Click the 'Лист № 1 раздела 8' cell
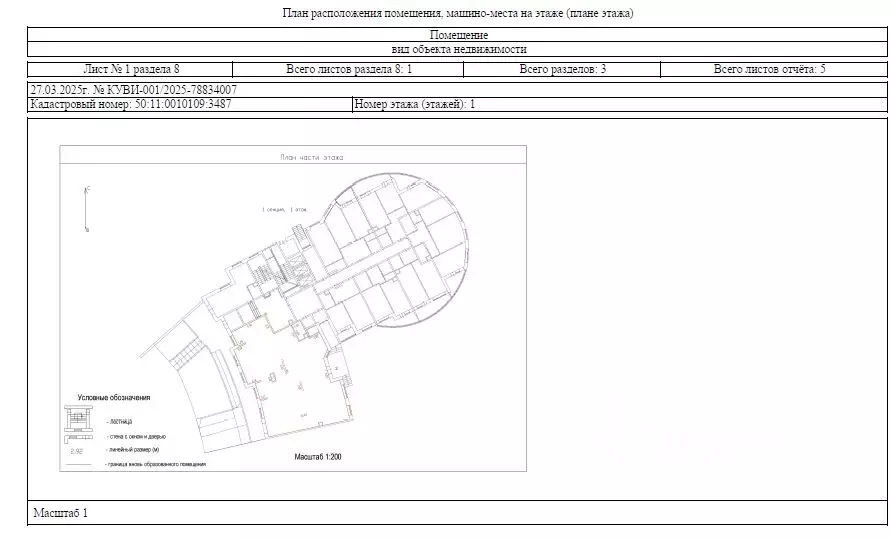The image size is (890, 539). click(x=132, y=69)
